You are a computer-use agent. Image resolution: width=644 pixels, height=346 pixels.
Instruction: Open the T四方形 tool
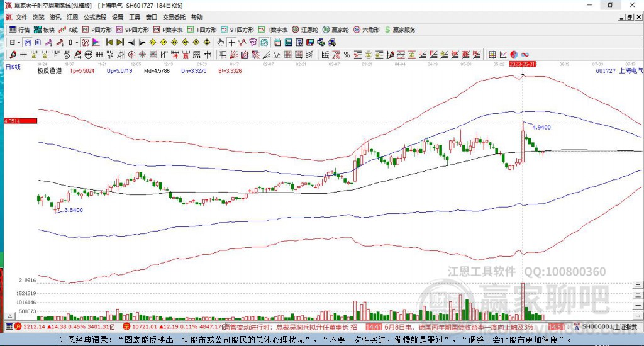coord(202,30)
